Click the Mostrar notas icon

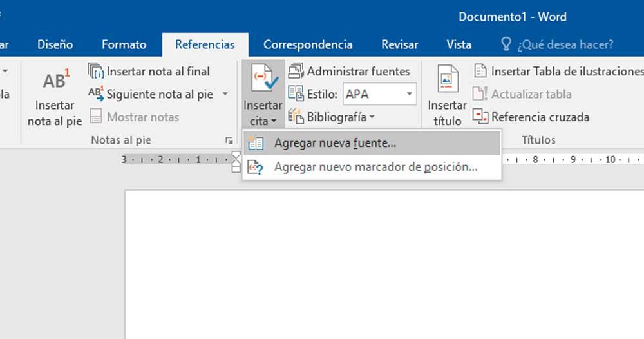click(x=96, y=116)
